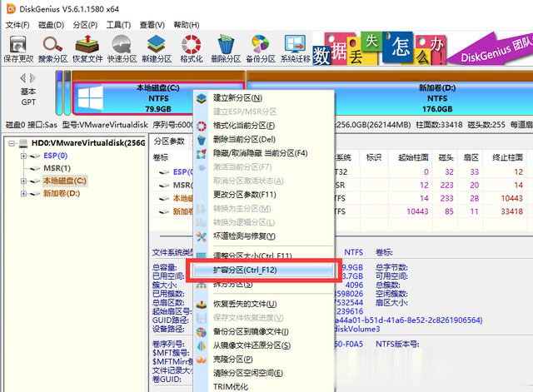Expand the 本地磁盘(C:) tree node

[23, 181]
